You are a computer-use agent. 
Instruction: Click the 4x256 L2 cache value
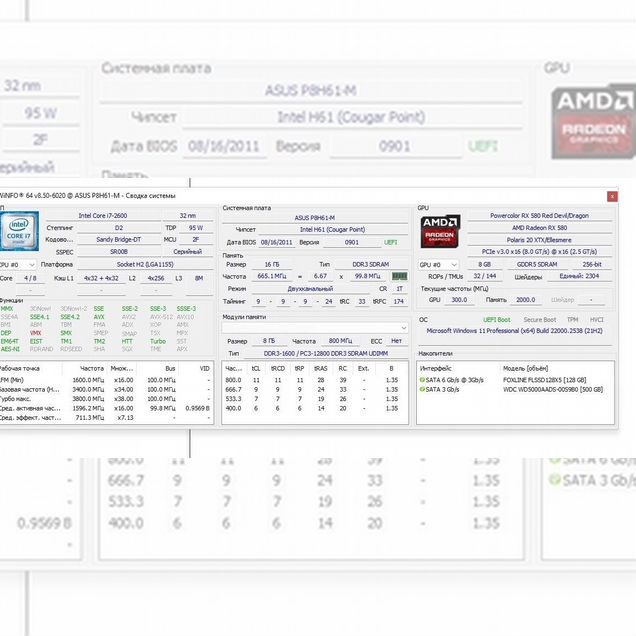tap(156, 278)
